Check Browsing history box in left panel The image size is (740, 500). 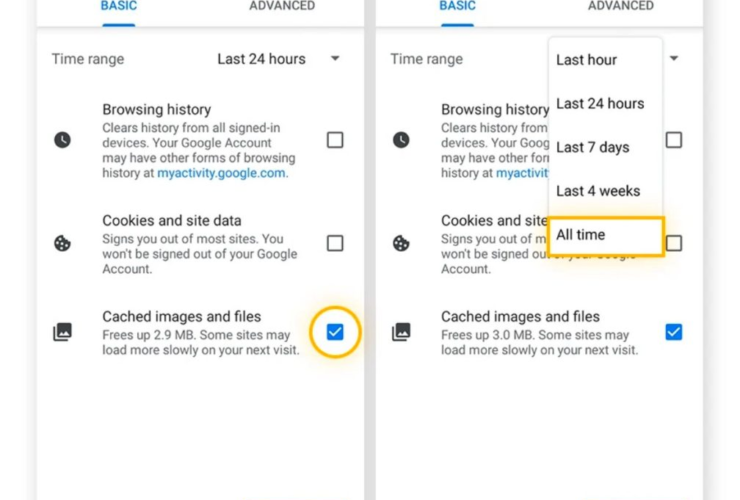[335, 140]
